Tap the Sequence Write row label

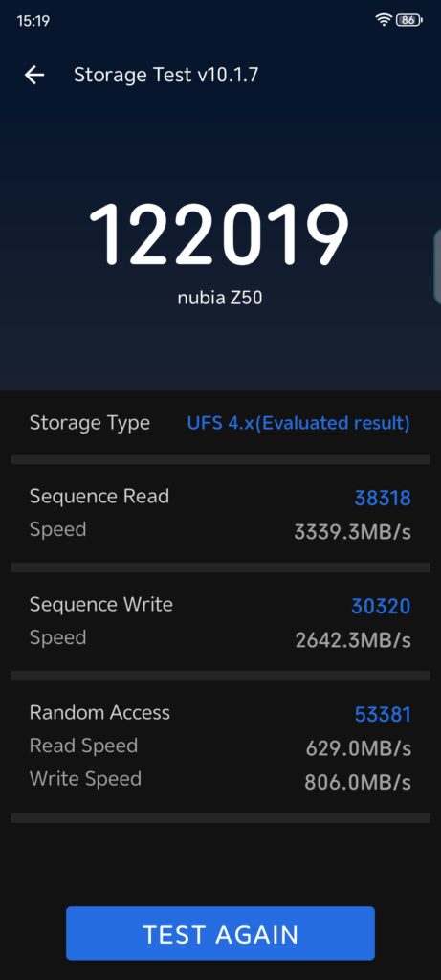(x=101, y=605)
